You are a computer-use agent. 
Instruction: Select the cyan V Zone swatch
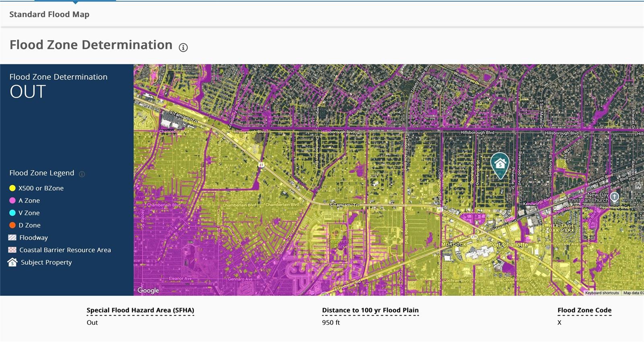tap(12, 213)
